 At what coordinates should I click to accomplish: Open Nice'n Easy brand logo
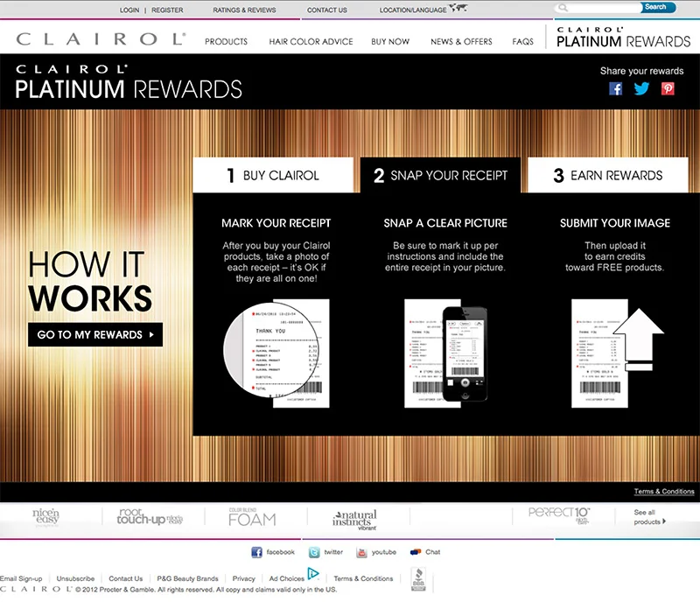point(45,517)
